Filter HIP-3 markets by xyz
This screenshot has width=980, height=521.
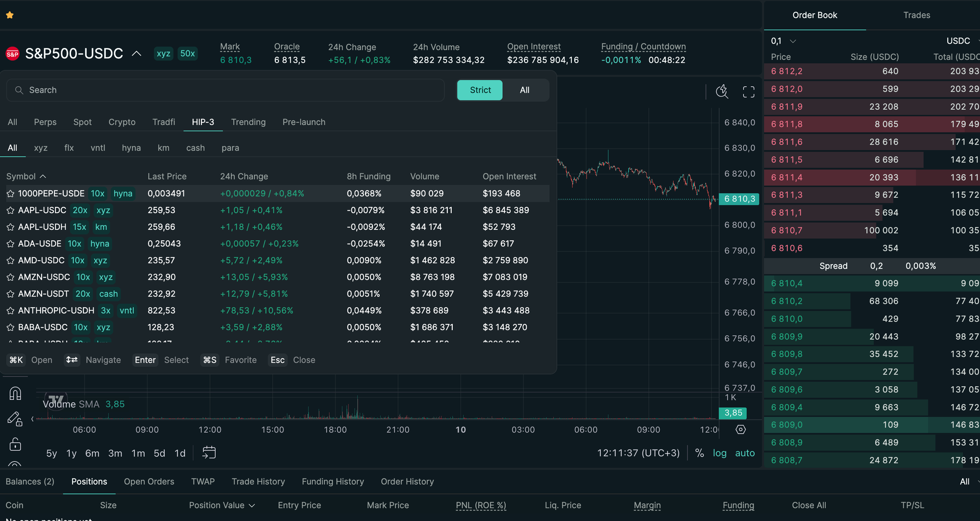point(41,148)
